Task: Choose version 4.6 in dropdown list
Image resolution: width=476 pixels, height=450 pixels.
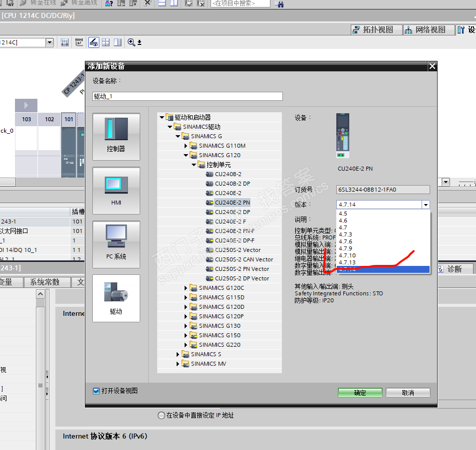Action: (383, 221)
